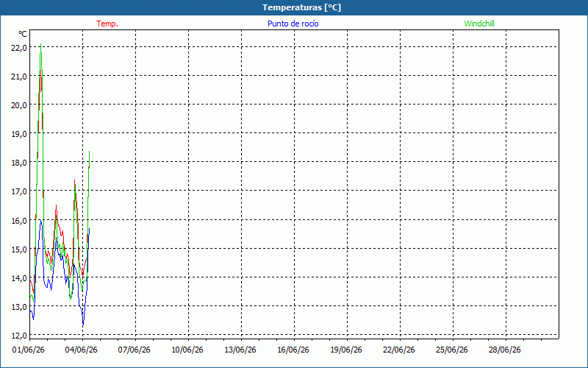
Task: Click the green Windchill peak near 22 °C
Action: click(40, 45)
